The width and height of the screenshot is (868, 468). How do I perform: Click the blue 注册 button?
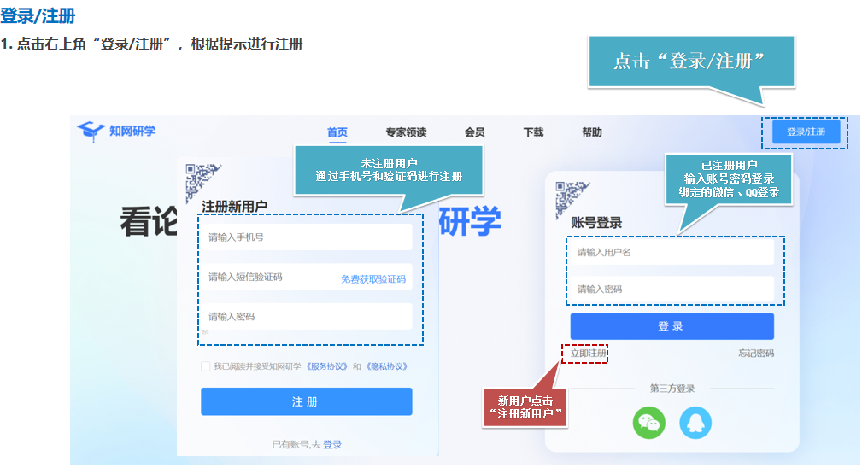pos(306,401)
